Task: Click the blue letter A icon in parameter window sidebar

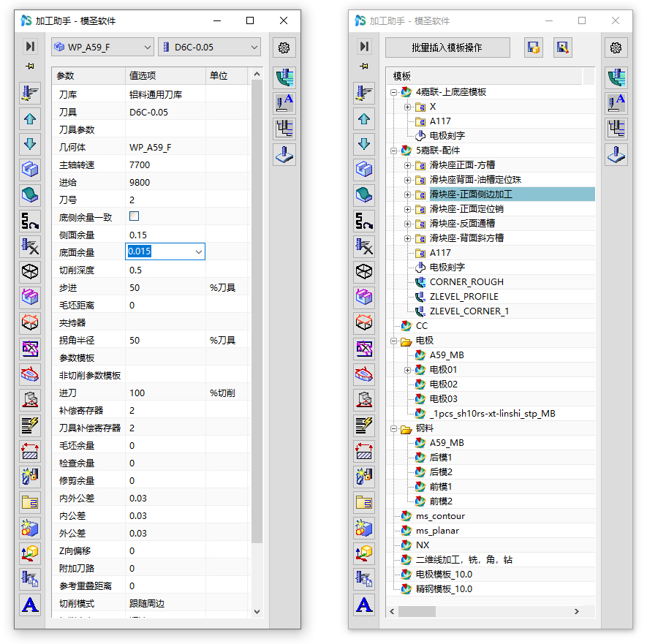Action: (30, 605)
